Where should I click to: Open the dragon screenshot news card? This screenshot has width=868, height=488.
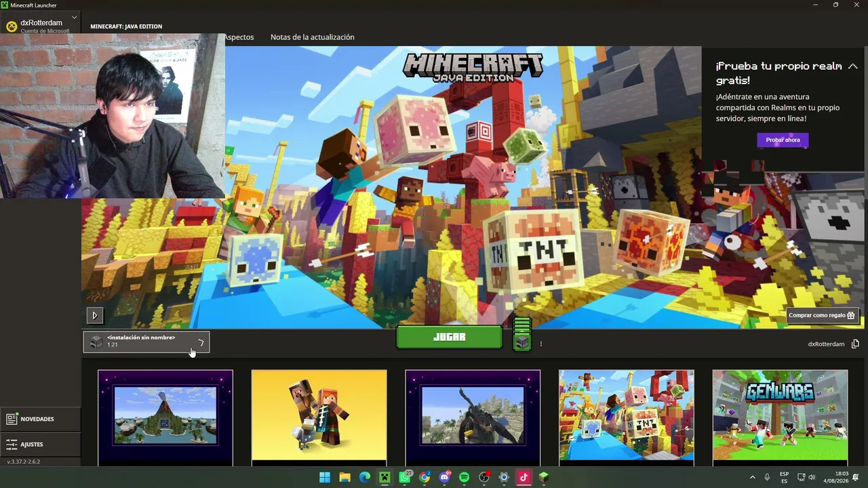click(473, 418)
